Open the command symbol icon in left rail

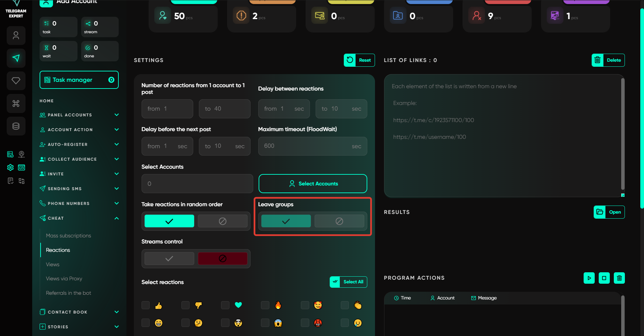point(16,103)
